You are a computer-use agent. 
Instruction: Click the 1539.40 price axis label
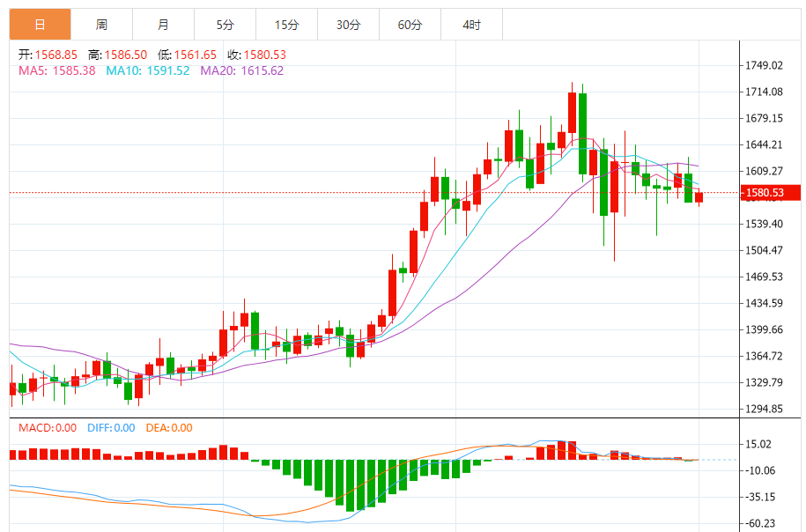click(x=765, y=224)
